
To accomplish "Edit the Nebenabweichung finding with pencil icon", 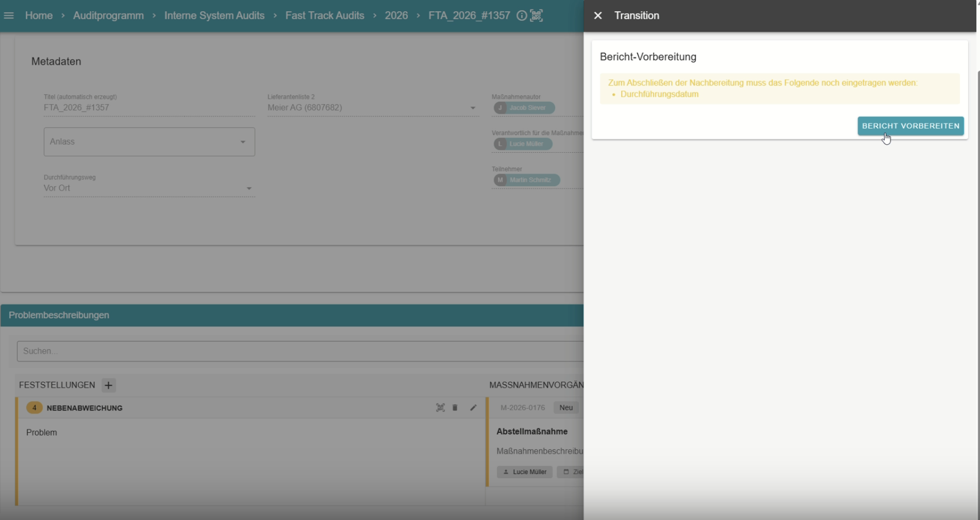I will point(473,408).
